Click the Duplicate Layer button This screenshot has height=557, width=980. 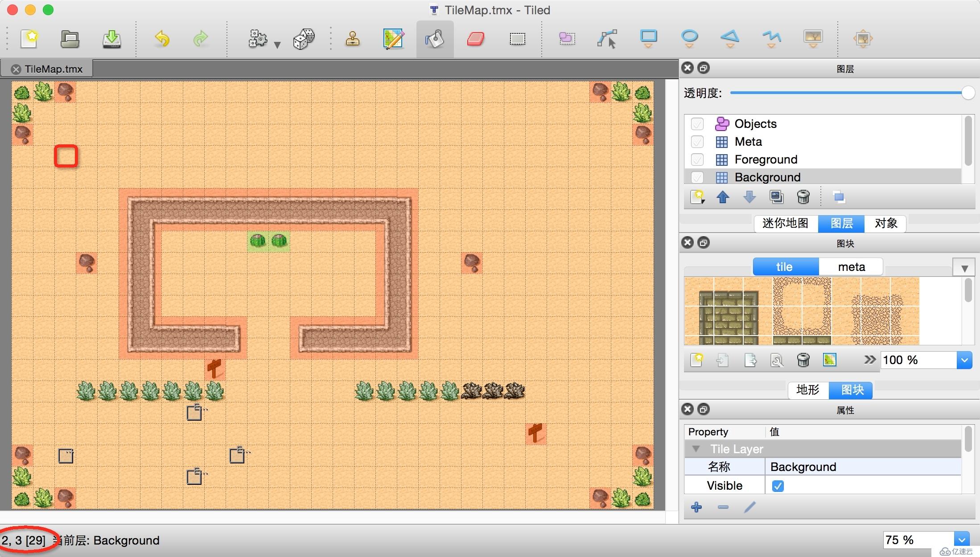coord(777,197)
